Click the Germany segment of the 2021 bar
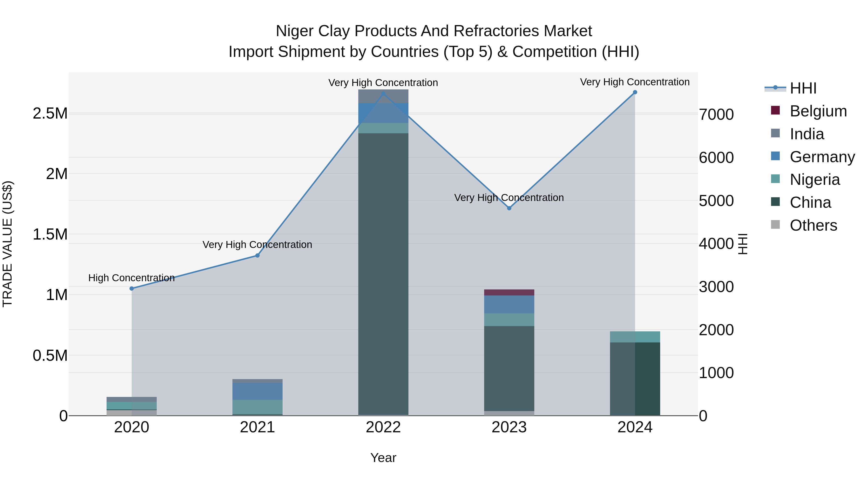The image size is (868, 488). [258, 392]
